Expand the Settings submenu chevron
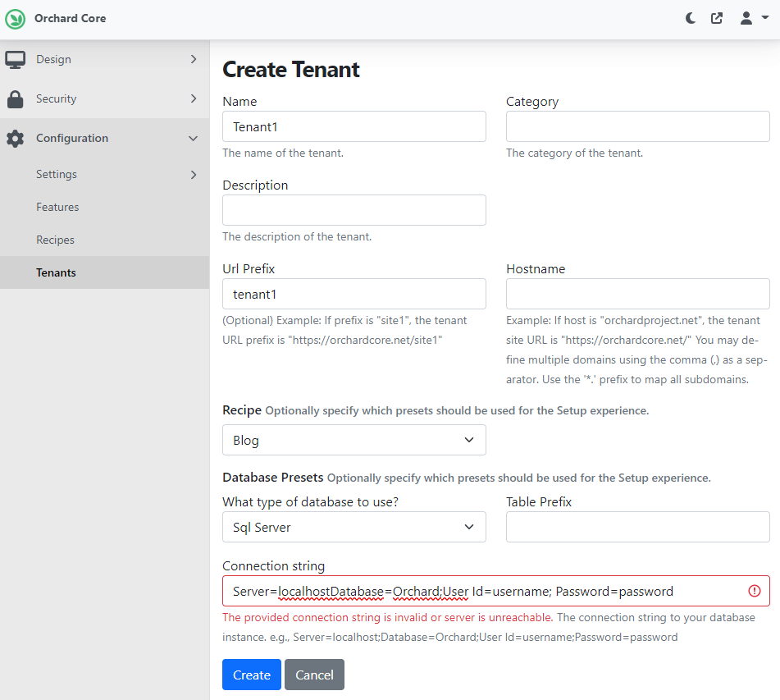The height and width of the screenshot is (700, 780). 194,174
